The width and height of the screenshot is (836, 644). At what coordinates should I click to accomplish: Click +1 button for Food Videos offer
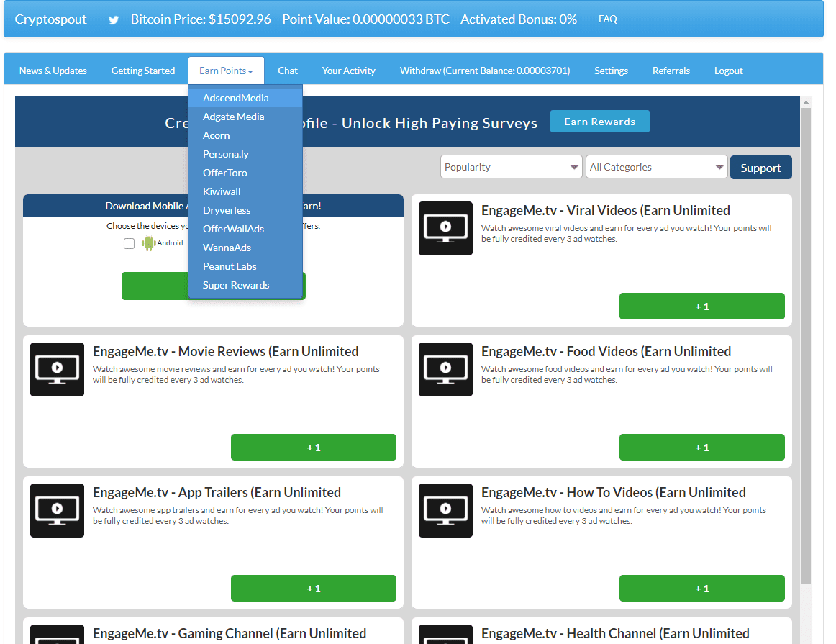coord(701,448)
